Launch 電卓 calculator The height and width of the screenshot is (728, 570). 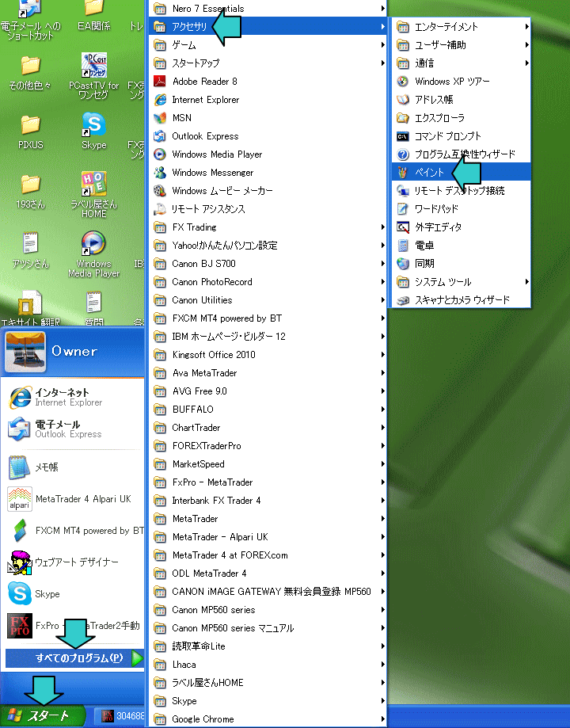[x=461, y=245]
